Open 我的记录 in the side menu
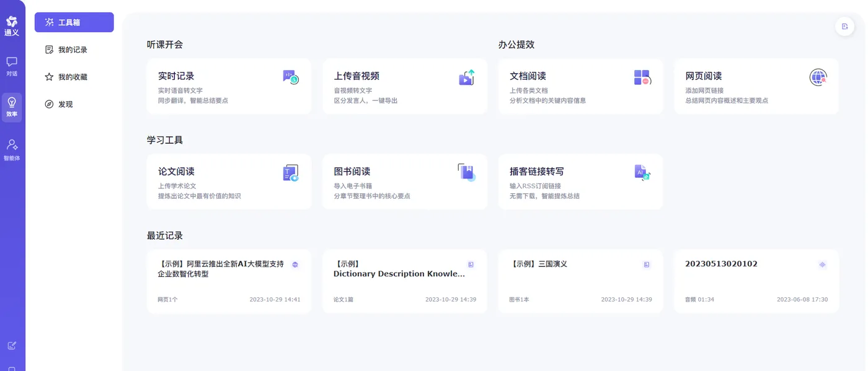Screen dimensions: 868x371 pyautogui.click(x=74, y=50)
